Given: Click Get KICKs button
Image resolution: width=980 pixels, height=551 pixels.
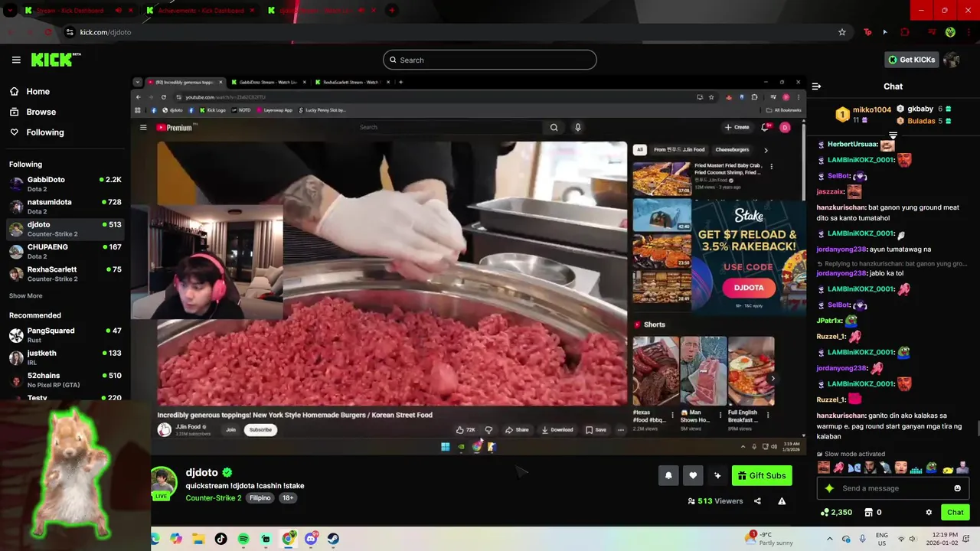Looking at the screenshot, I should coord(911,60).
